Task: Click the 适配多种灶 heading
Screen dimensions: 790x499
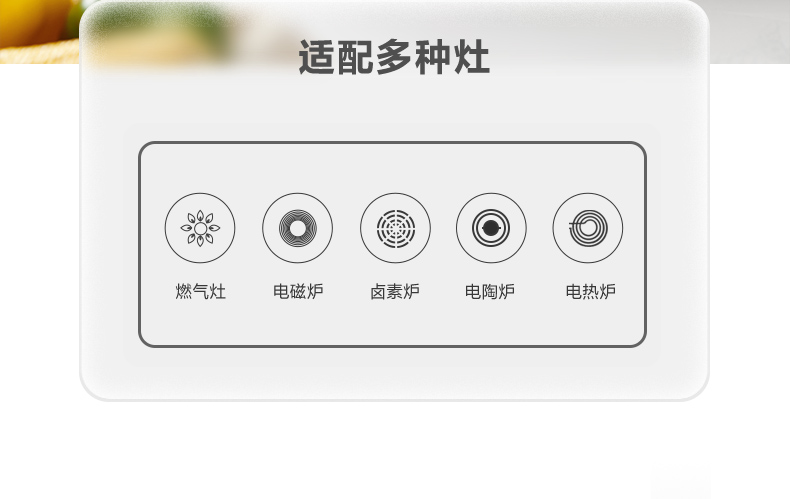Action: (394, 57)
